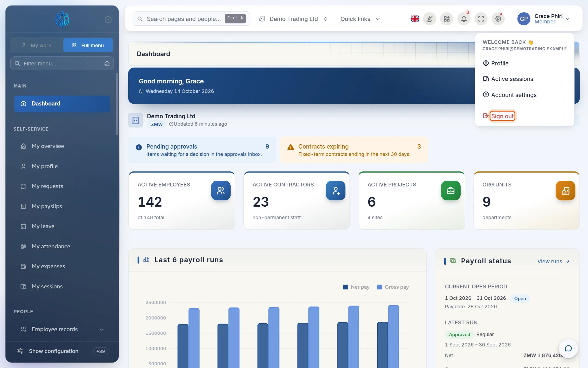Click the app logo in the sidebar
588x368 pixels.
pyautogui.click(x=62, y=19)
